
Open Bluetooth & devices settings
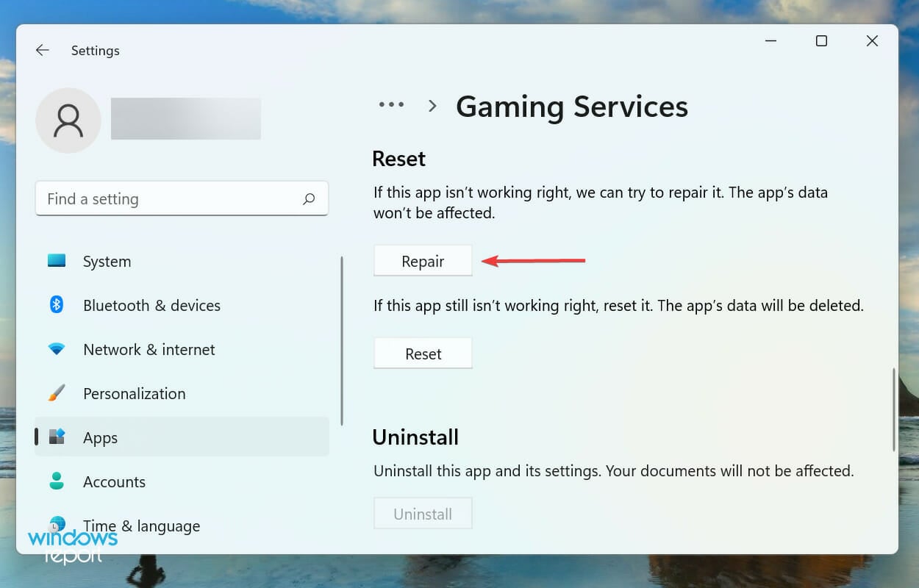(151, 306)
